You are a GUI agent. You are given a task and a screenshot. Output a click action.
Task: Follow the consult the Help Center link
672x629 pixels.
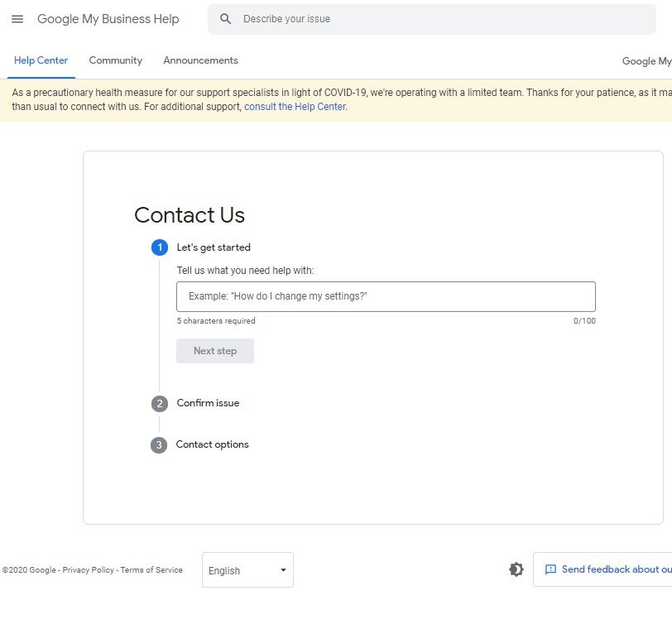[x=295, y=107]
